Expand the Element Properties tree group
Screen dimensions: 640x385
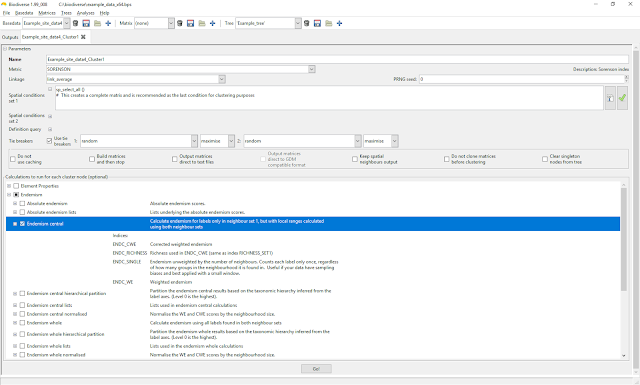click(9, 186)
